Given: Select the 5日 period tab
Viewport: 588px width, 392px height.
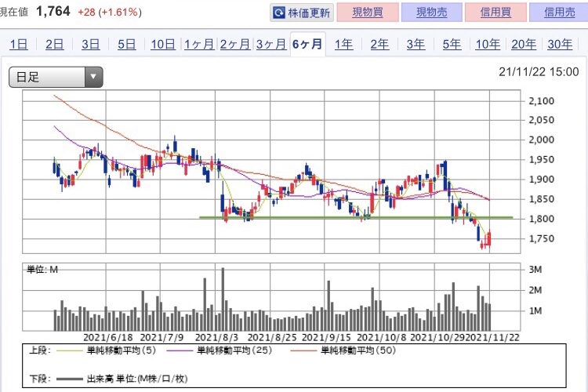Looking at the screenshot, I should coord(126,44).
